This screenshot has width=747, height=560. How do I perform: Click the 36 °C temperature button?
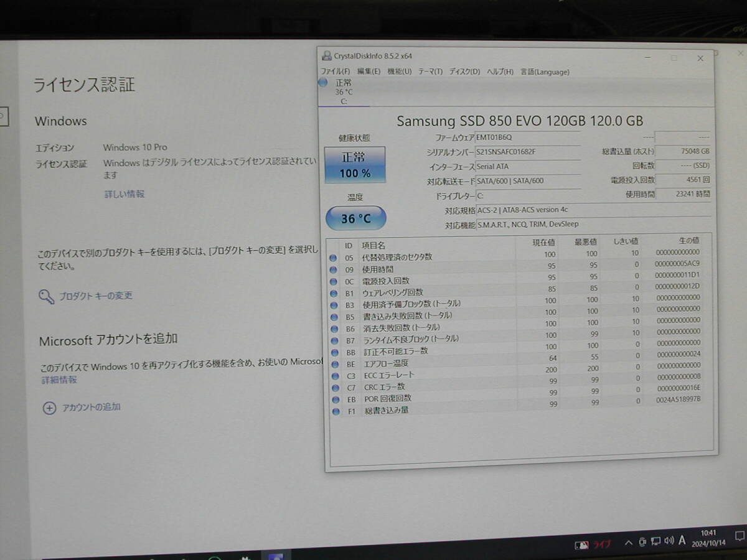pyautogui.click(x=356, y=218)
